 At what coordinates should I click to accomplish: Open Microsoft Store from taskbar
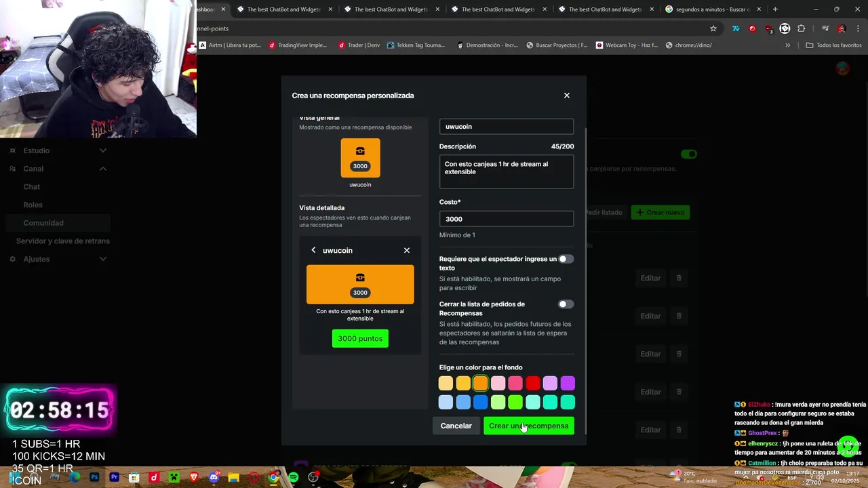click(134, 478)
